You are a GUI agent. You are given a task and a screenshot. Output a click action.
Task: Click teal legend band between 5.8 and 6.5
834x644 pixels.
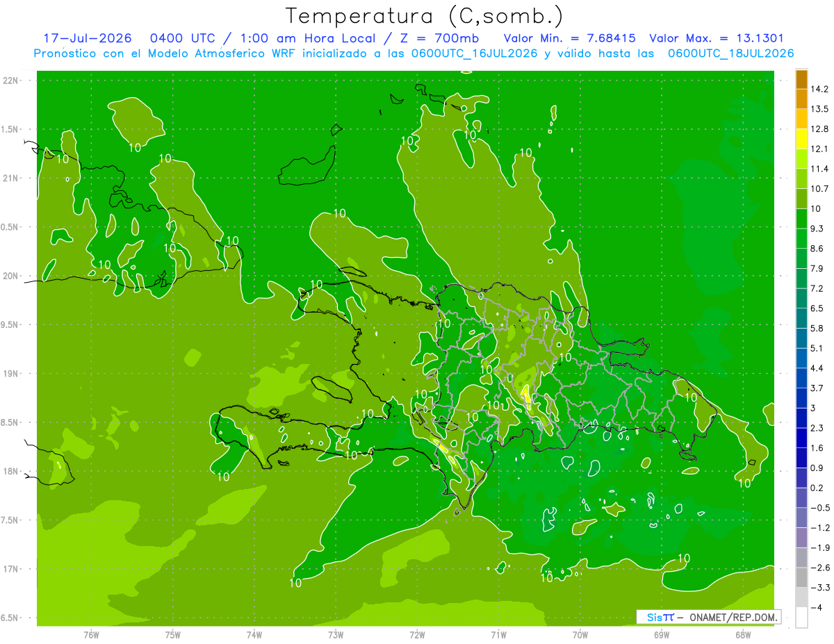coord(801,318)
